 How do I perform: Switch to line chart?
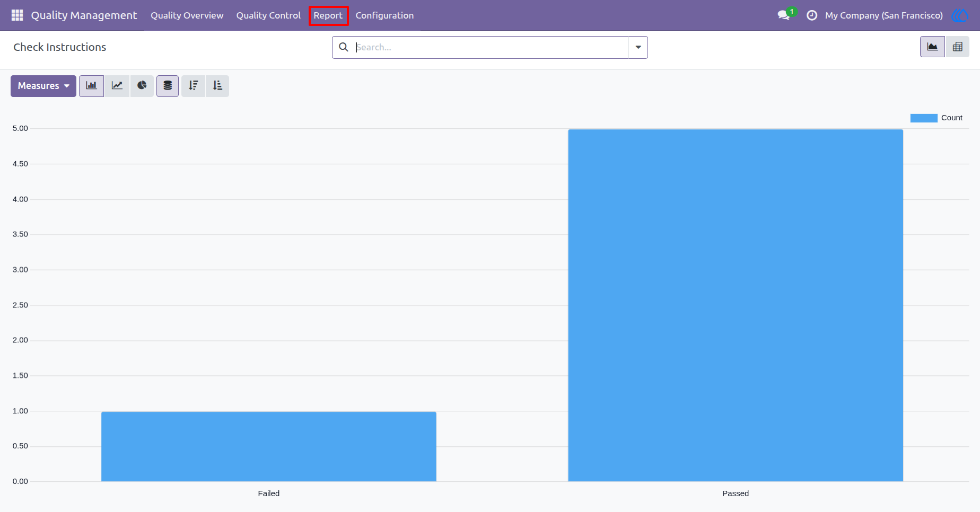click(x=117, y=86)
